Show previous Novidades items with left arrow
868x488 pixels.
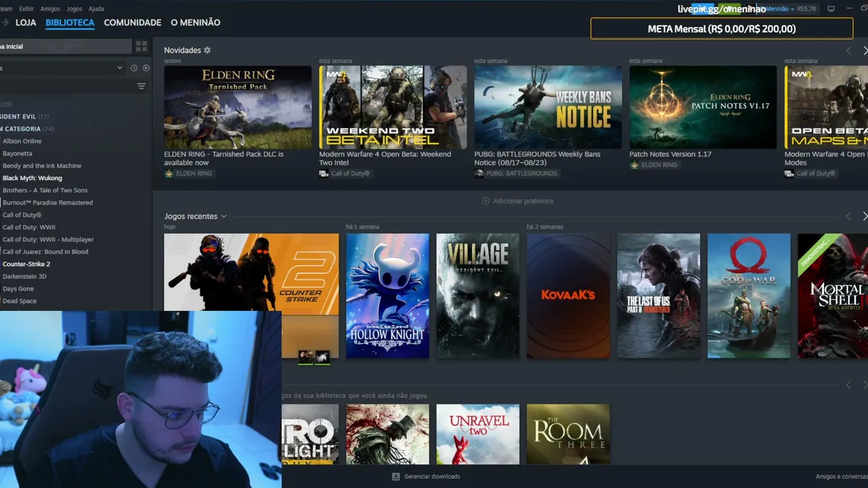(848, 51)
